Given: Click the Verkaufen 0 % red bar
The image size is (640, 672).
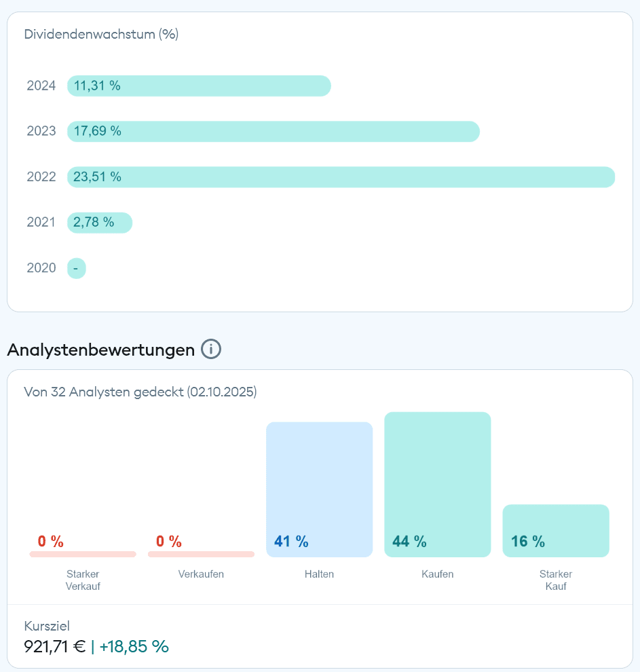Looking at the screenshot, I should [x=201, y=554].
